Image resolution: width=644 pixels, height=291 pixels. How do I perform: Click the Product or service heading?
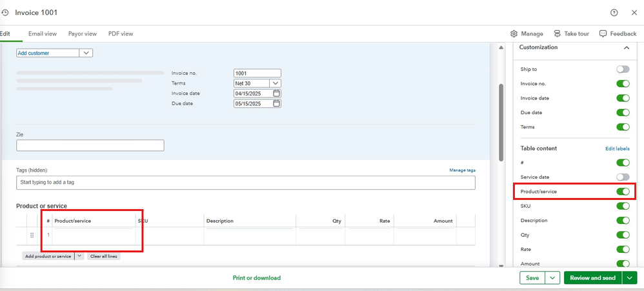tap(41, 206)
